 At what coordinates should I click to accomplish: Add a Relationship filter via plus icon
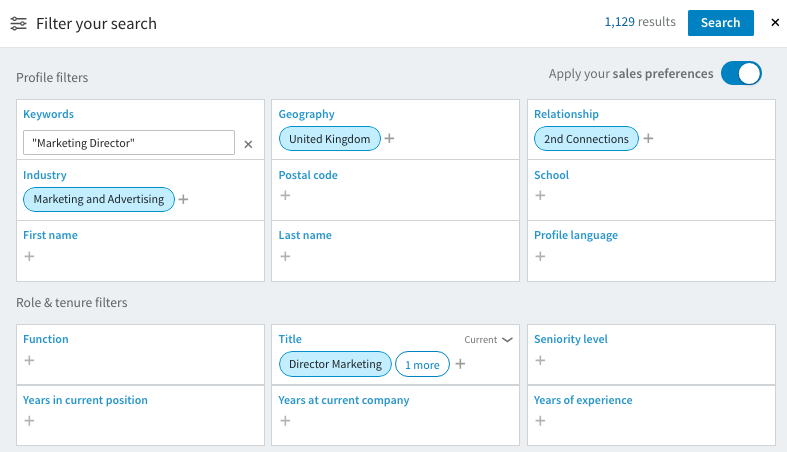pyautogui.click(x=648, y=138)
